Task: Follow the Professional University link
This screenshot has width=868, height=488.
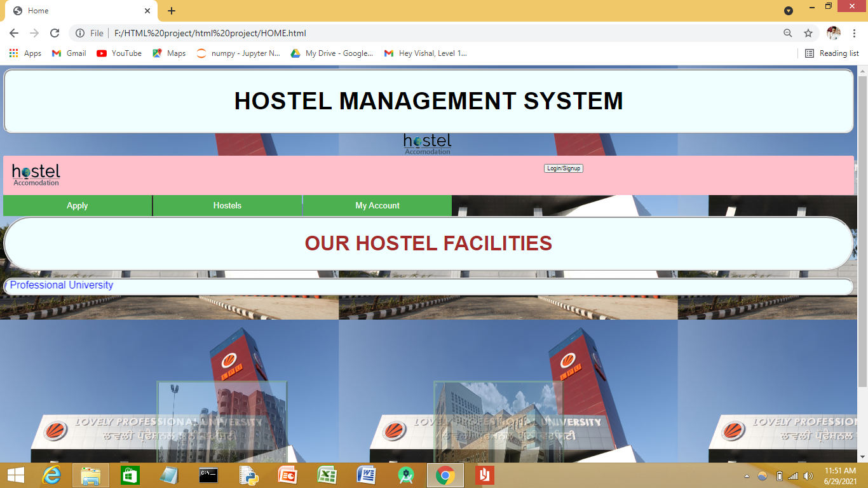Action: point(61,285)
